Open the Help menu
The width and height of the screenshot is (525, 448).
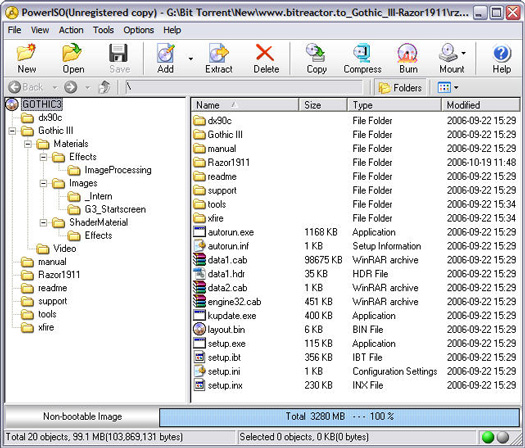[172, 30]
